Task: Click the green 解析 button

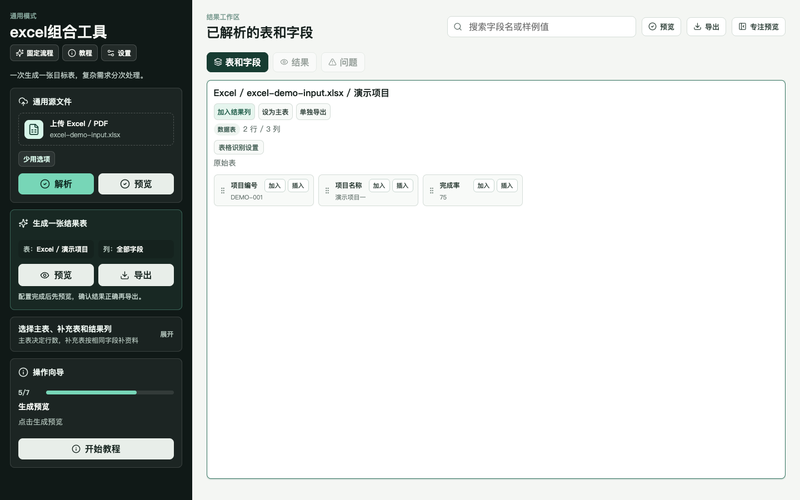Action: click(x=56, y=184)
